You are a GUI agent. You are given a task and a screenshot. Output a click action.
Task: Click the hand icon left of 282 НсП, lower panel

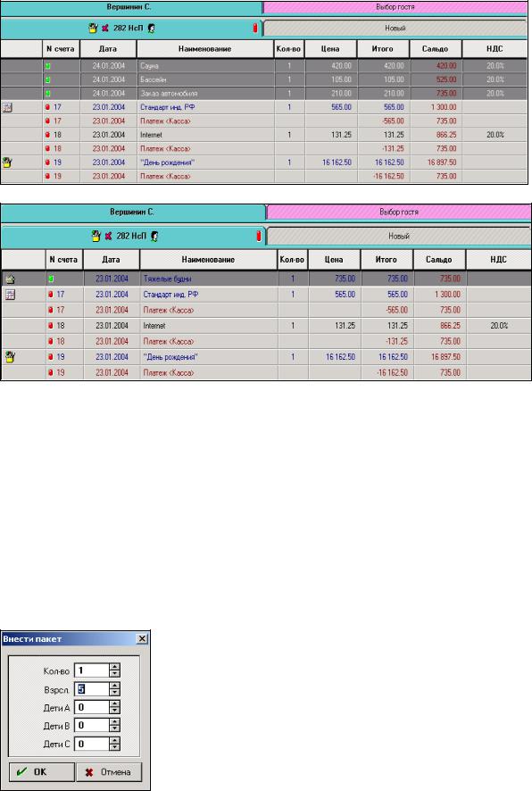[x=96, y=236]
